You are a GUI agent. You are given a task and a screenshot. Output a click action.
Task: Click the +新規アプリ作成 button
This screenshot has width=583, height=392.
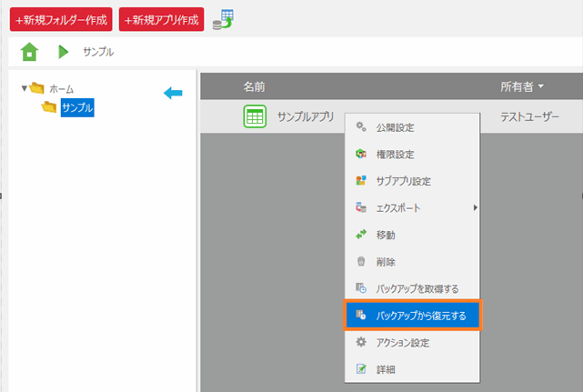click(161, 19)
